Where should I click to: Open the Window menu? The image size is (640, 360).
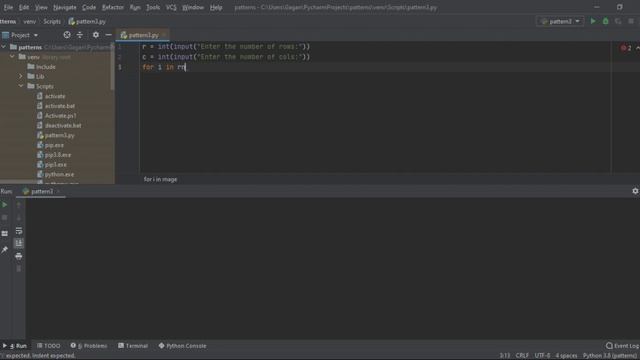(x=193, y=7)
